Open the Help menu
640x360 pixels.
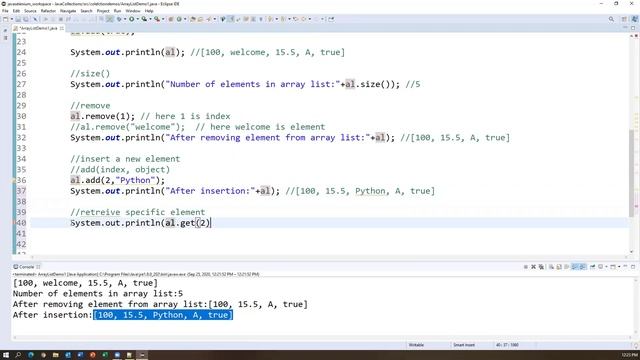pos(149,11)
